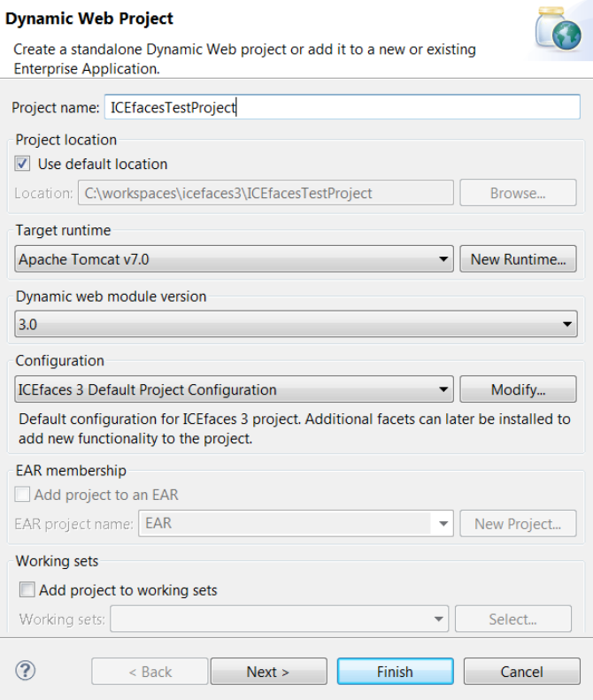
Task: Click New Project... for EAR
Action: (x=518, y=524)
